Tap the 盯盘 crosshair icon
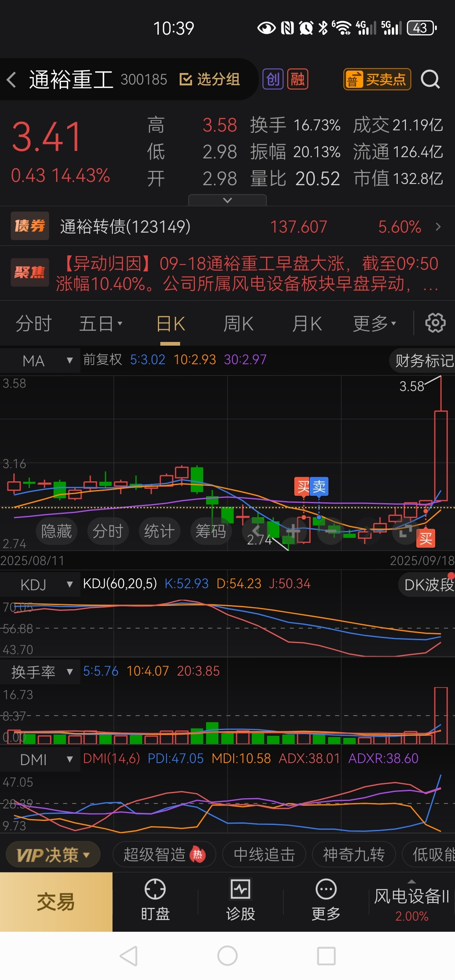Image resolution: width=455 pixels, height=980 pixels. 155,889
